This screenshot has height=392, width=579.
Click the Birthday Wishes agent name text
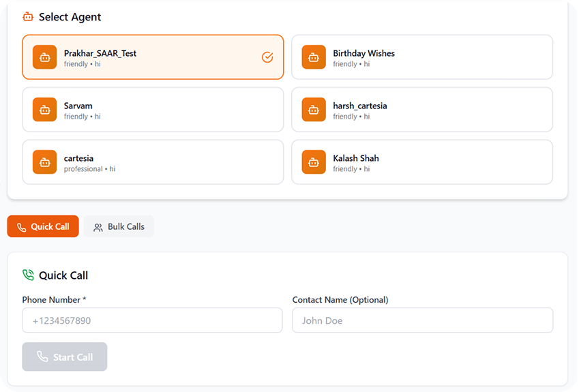click(x=363, y=54)
